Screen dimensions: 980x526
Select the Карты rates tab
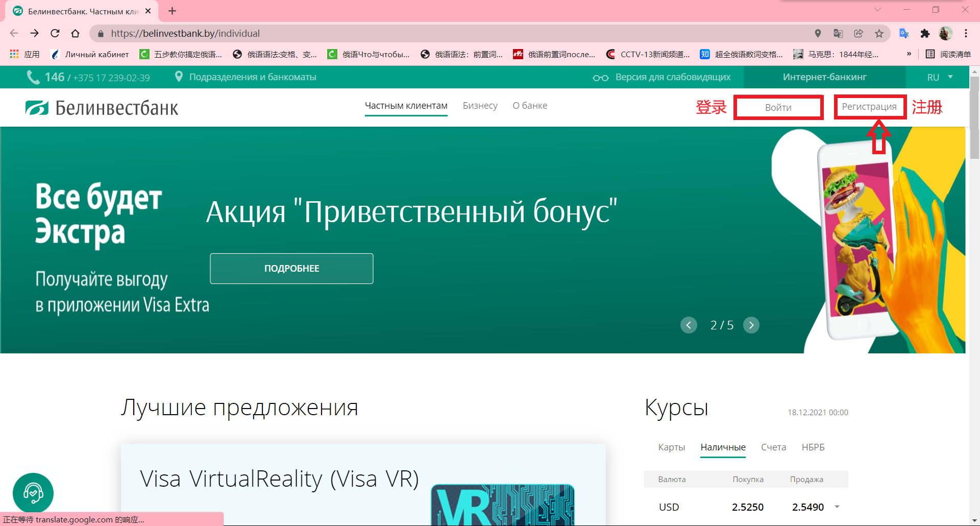pyautogui.click(x=671, y=447)
